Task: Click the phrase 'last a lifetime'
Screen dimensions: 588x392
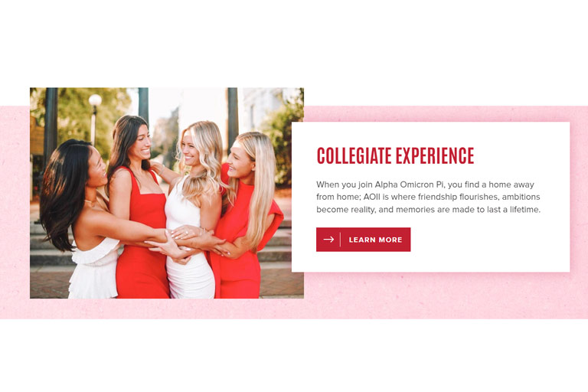Action: (514, 210)
